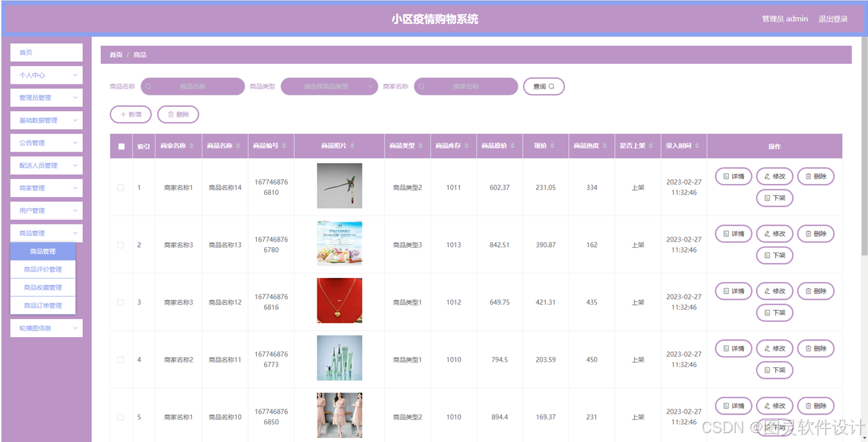Open 详情 for row 1 product

click(734, 176)
